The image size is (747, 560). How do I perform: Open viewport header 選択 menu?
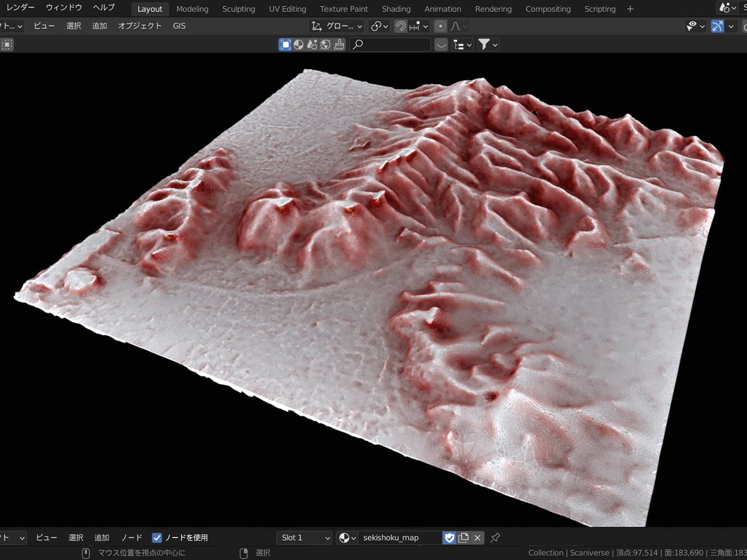click(x=73, y=26)
